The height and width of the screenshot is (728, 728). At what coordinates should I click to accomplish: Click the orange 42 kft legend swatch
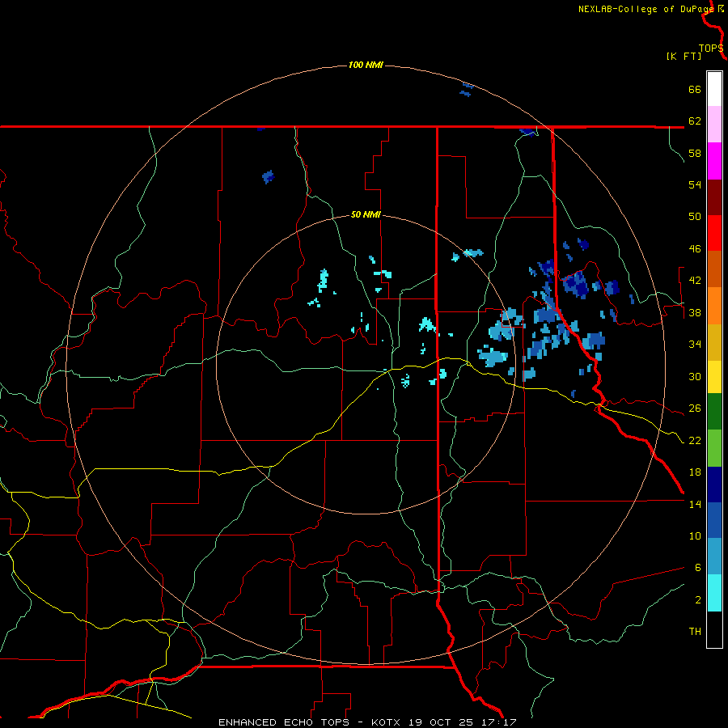(x=714, y=306)
